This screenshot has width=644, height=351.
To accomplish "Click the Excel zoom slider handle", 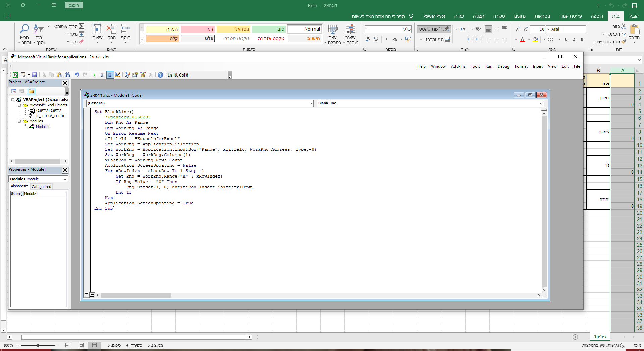I will point(38,345).
